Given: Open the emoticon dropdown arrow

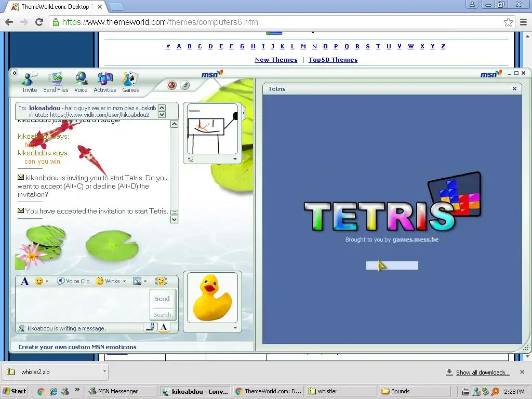Looking at the screenshot, I should (47, 281).
